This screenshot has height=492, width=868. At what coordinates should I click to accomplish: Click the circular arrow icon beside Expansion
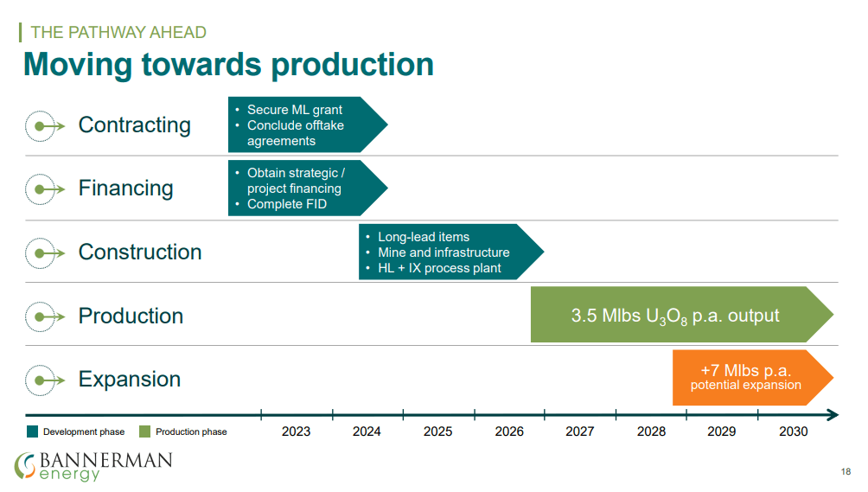click(45, 380)
